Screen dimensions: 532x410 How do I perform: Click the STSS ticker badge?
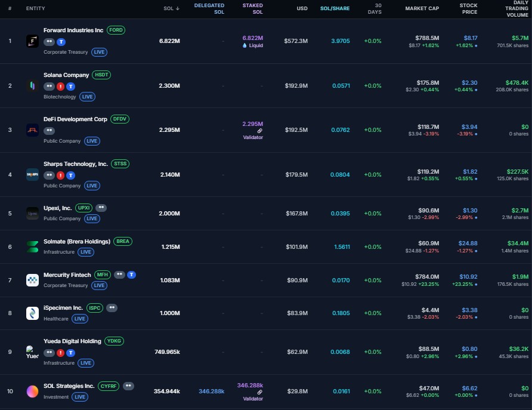point(120,164)
